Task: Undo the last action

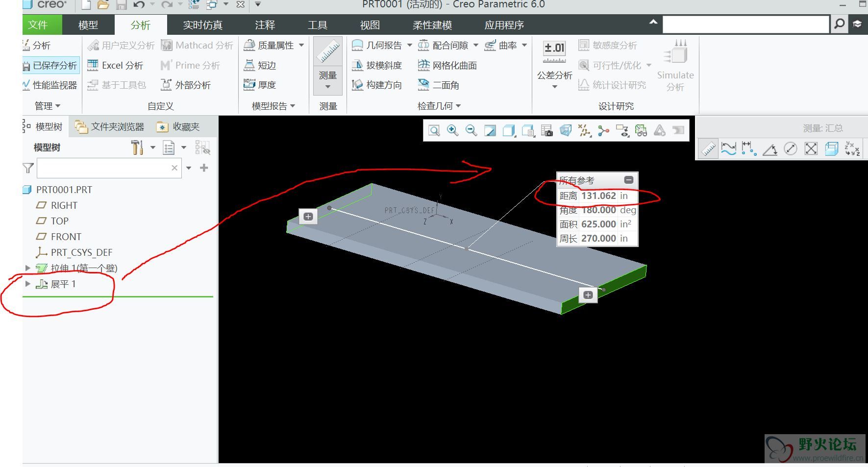Action: [x=139, y=5]
